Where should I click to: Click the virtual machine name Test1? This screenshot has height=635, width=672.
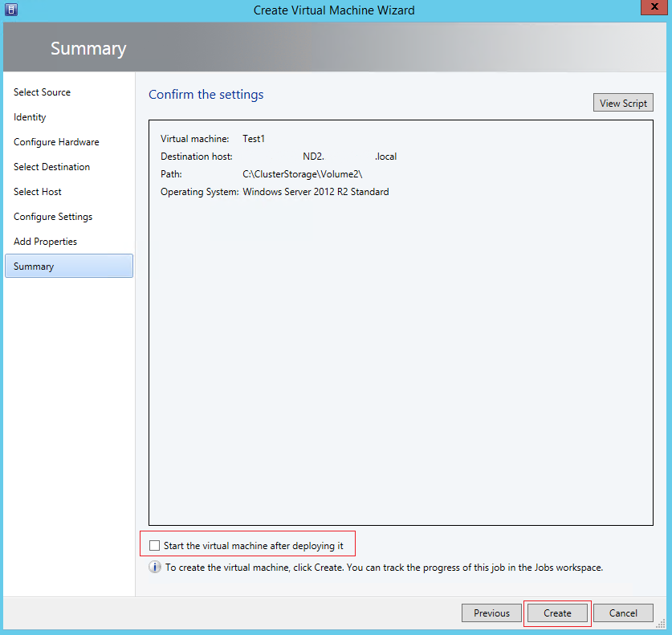pos(254,139)
